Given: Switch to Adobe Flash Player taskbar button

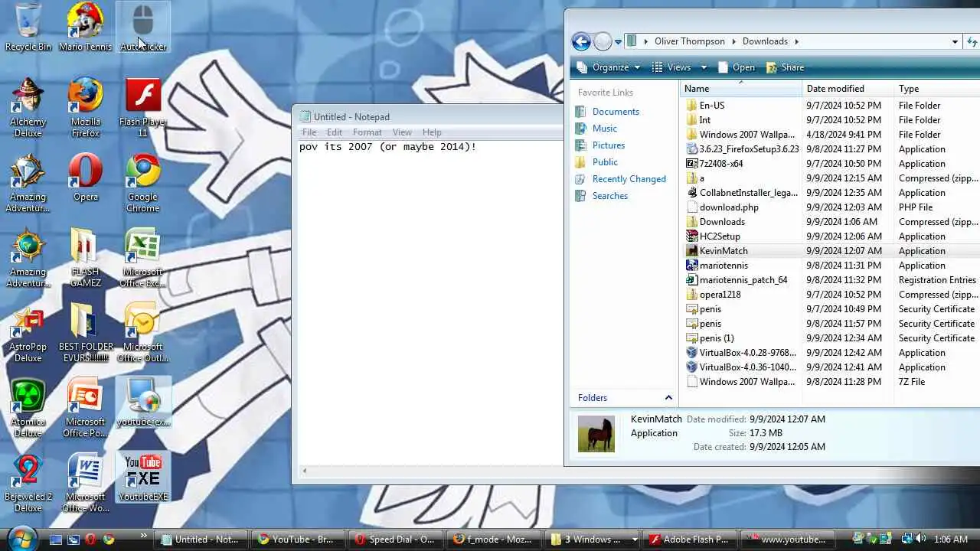Looking at the screenshot, I should pos(688,540).
